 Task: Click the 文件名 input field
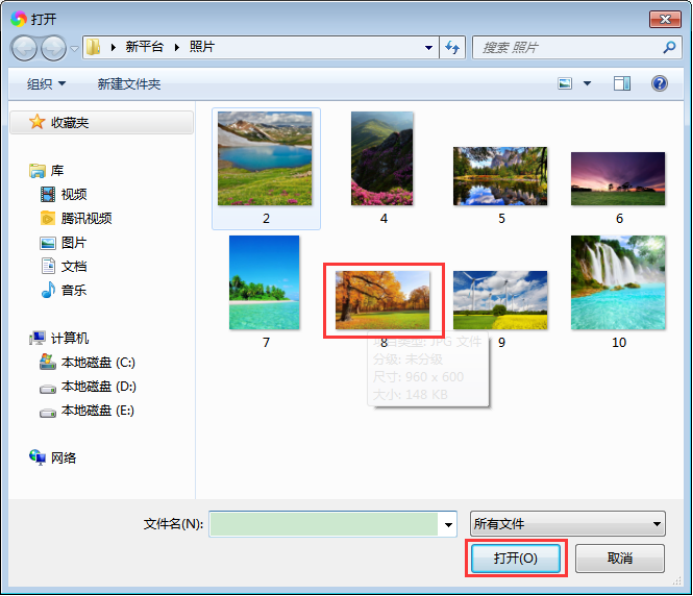click(324, 524)
